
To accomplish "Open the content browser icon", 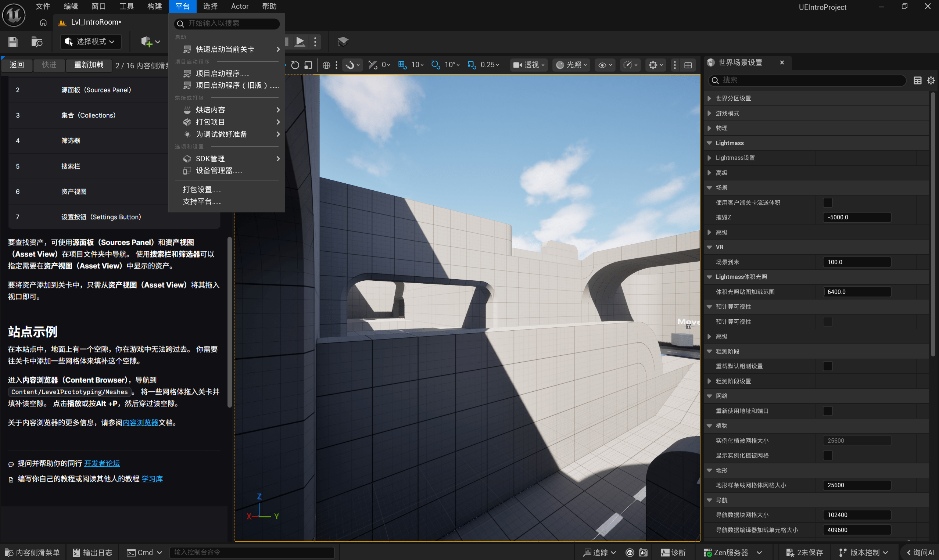I will 37,42.
